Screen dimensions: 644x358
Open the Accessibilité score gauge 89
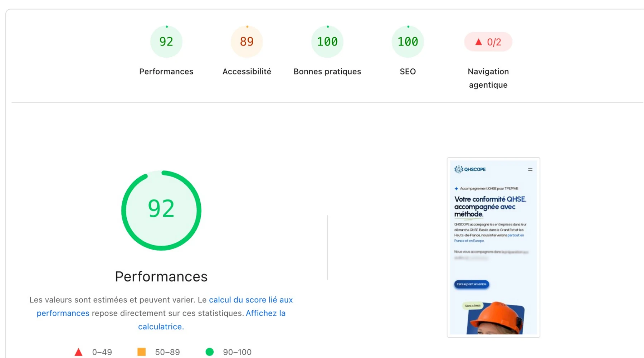point(247,42)
